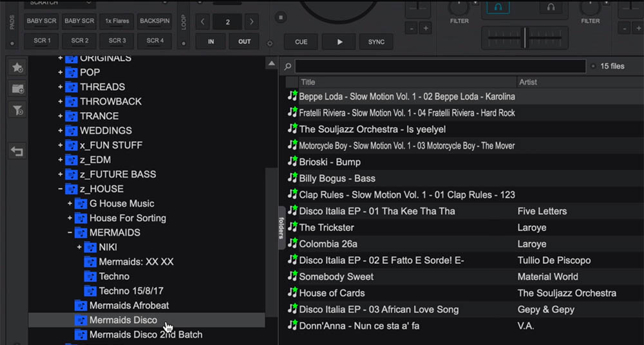
Task: Expand the WEDDINGS folder
Action: [x=61, y=131]
